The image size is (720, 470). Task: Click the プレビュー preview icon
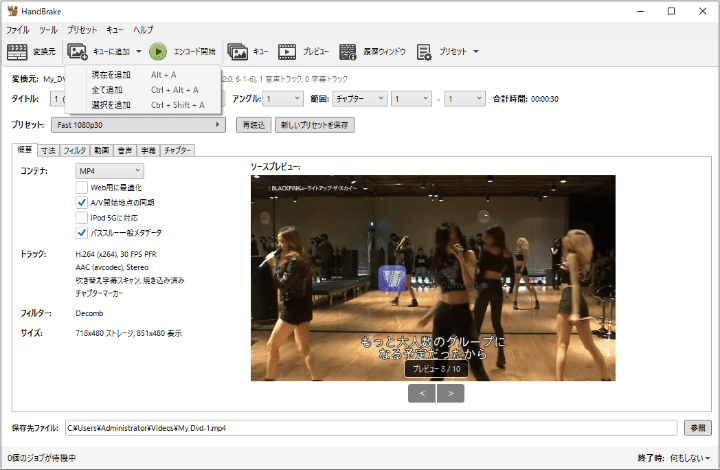(x=288, y=51)
